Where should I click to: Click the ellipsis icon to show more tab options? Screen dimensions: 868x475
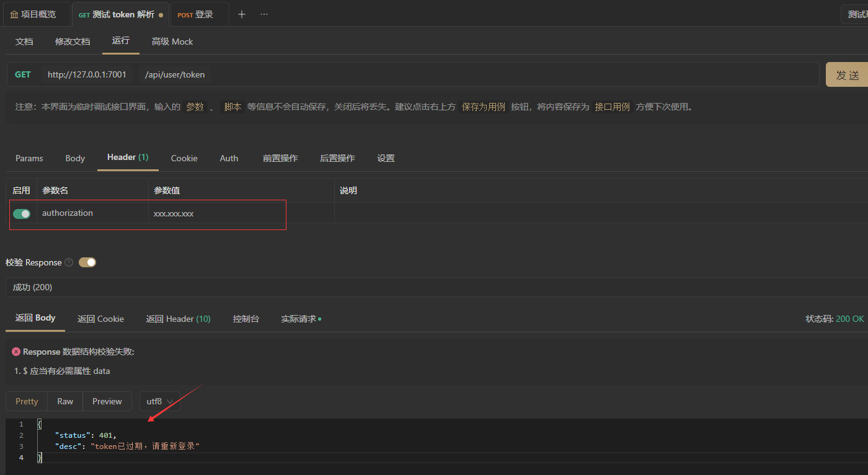pyautogui.click(x=263, y=14)
